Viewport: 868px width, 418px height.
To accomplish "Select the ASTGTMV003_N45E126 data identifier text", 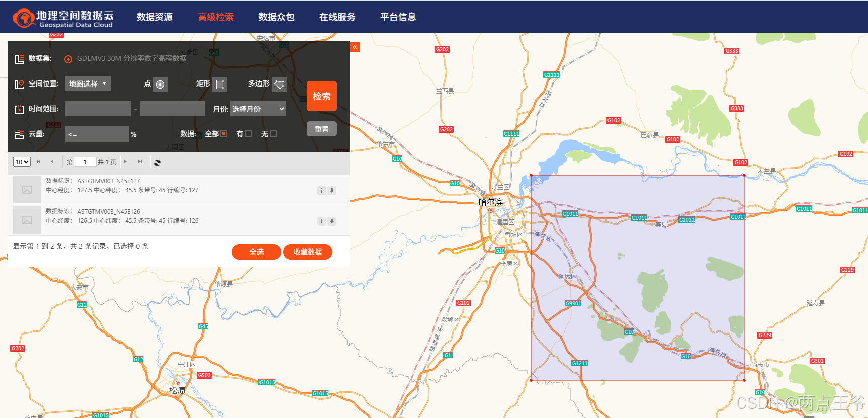I will point(109,211).
